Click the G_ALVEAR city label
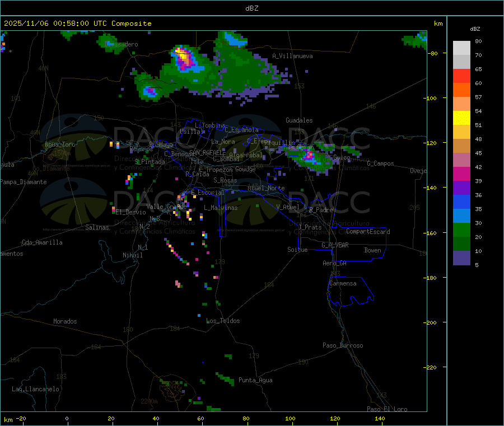The image size is (504, 426). coord(335,245)
